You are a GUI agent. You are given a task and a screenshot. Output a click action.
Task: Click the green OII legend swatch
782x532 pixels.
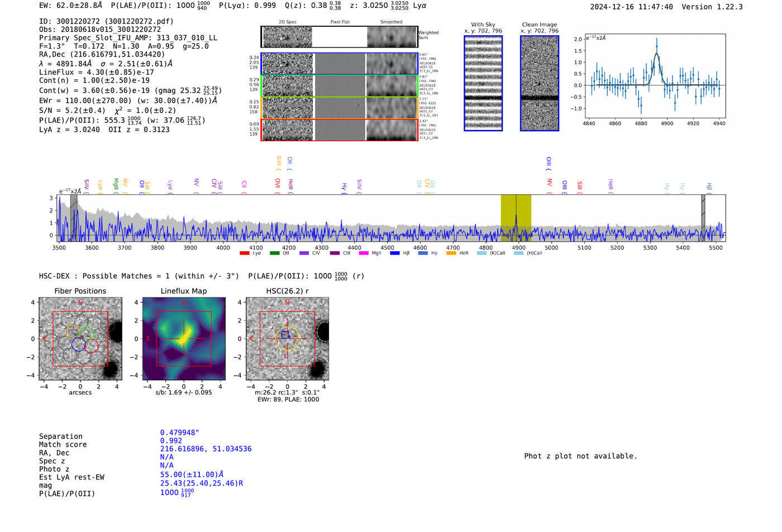tap(274, 253)
